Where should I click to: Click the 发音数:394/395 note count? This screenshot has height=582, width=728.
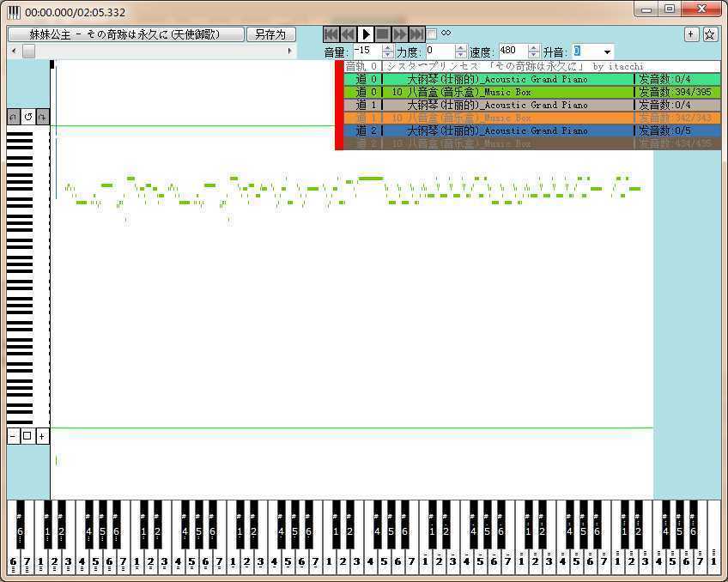pos(675,92)
